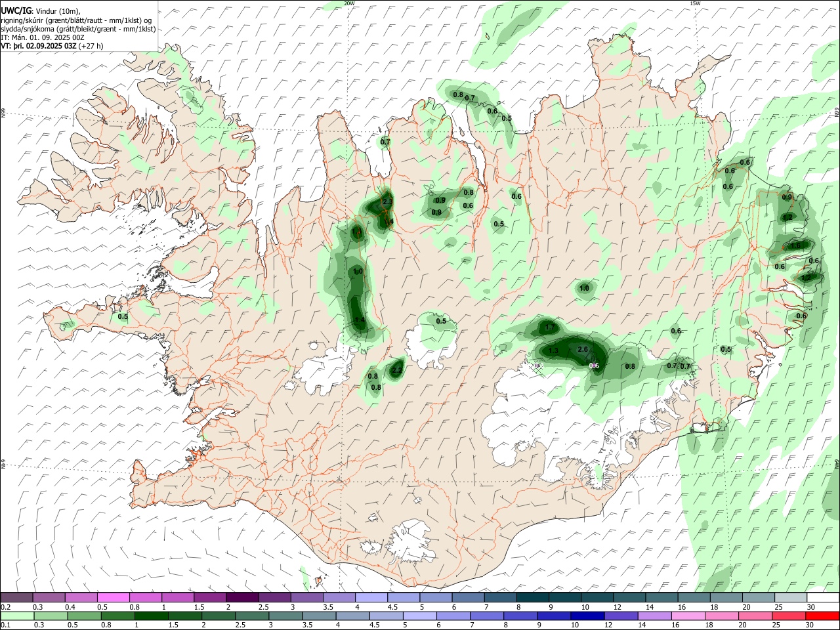
Task: Click the pale lavender 4 swatch in upper legend row
Action: 371,598
